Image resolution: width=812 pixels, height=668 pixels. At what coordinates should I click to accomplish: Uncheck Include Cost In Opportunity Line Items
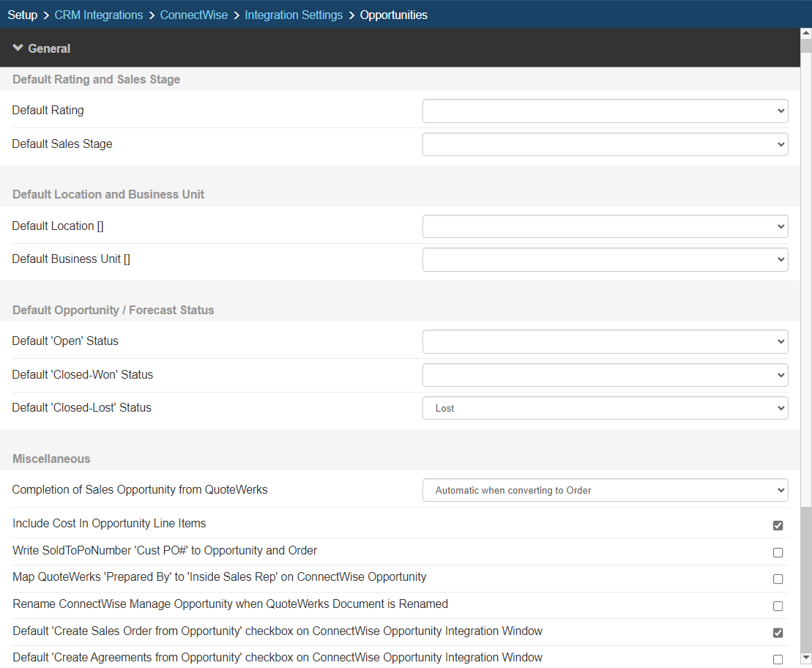click(x=778, y=525)
